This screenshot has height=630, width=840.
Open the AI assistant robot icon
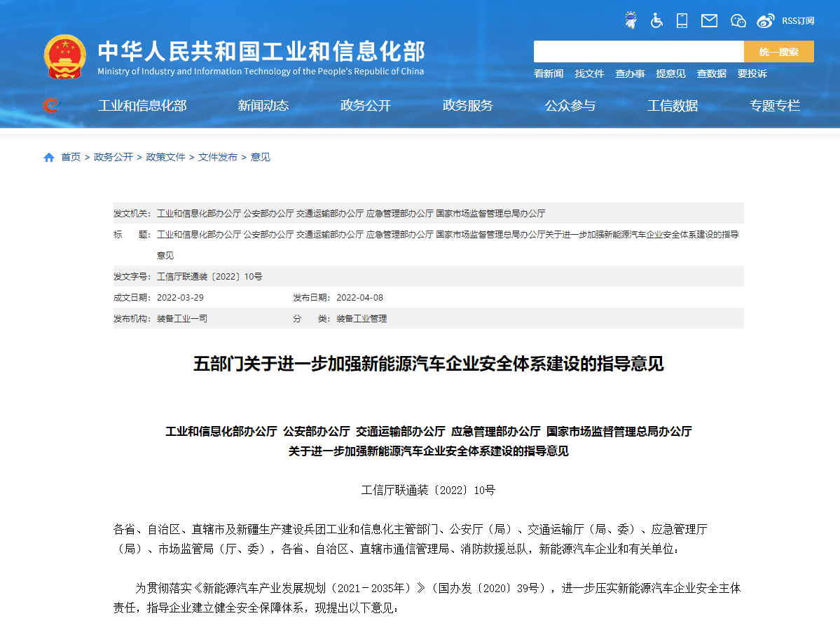click(631, 20)
